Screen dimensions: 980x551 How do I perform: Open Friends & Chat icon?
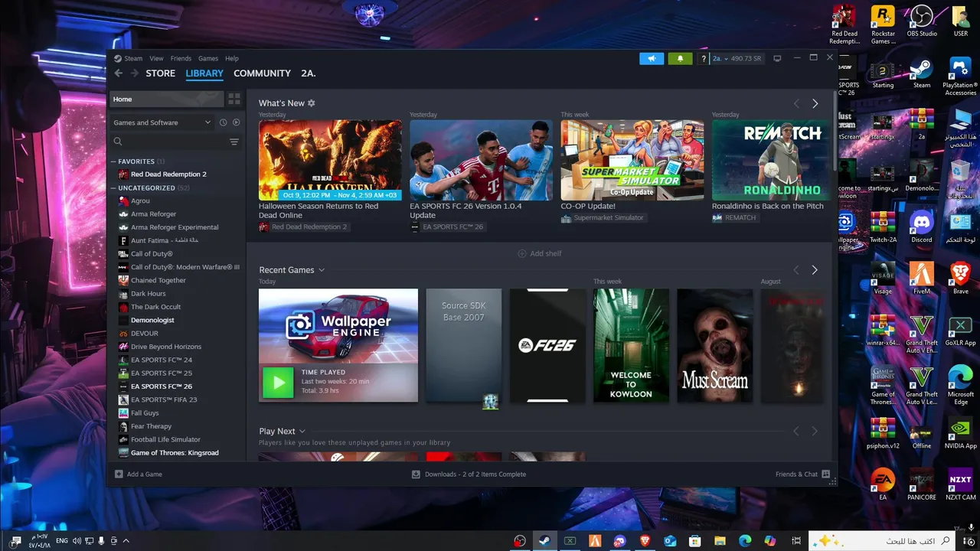click(x=825, y=474)
